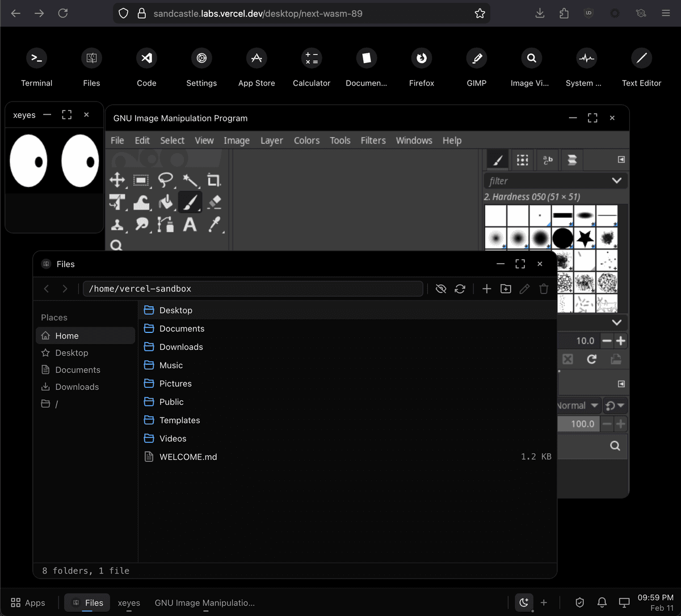Enable night light from the taskbar

tap(524, 602)
